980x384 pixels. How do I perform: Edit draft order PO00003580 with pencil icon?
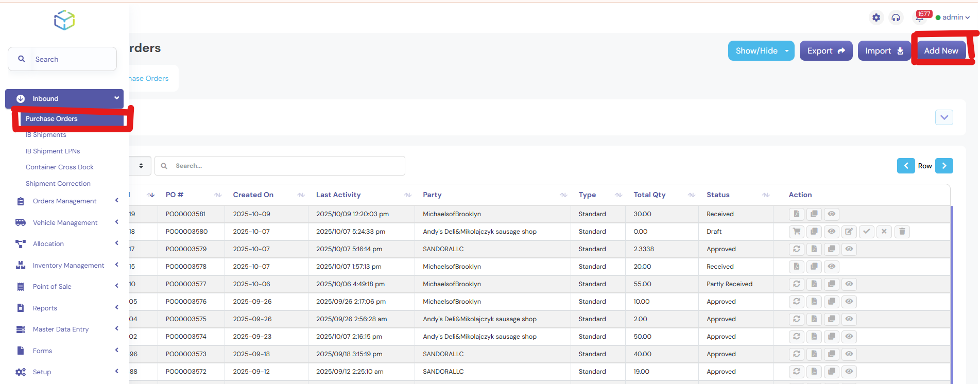[849, 232]
